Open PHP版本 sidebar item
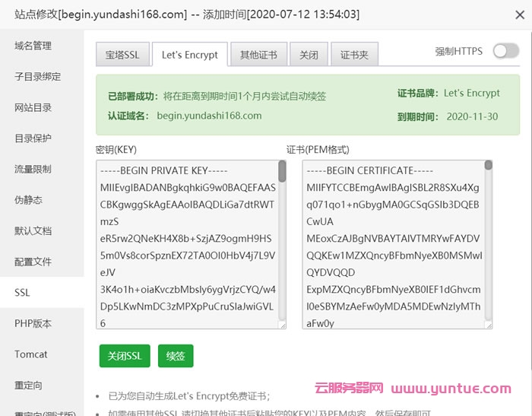The width and height of the screenshot is (532, 416). 33,323
